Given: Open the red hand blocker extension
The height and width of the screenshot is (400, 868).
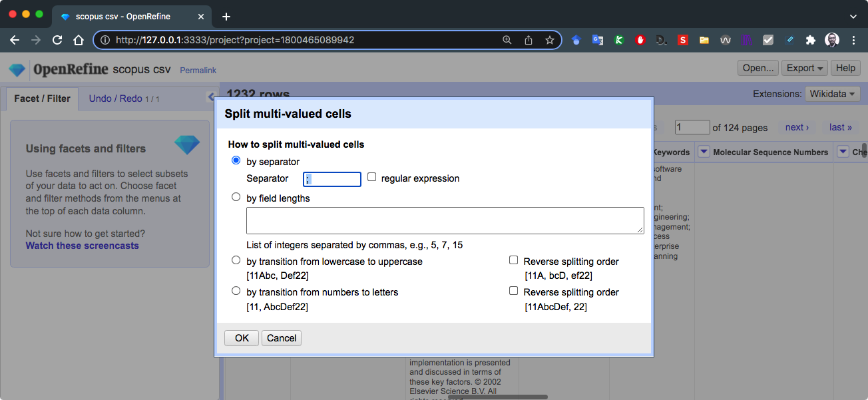Looking at the screenshot, I should (x=640, y=40).
